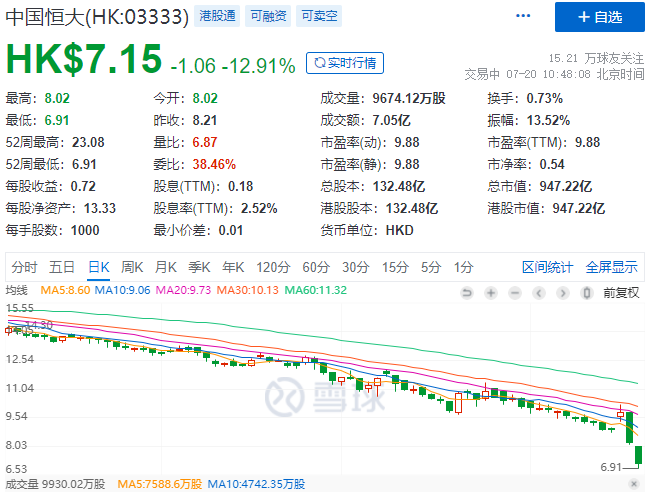Switch to the 年K chart tab

point(233,267)
